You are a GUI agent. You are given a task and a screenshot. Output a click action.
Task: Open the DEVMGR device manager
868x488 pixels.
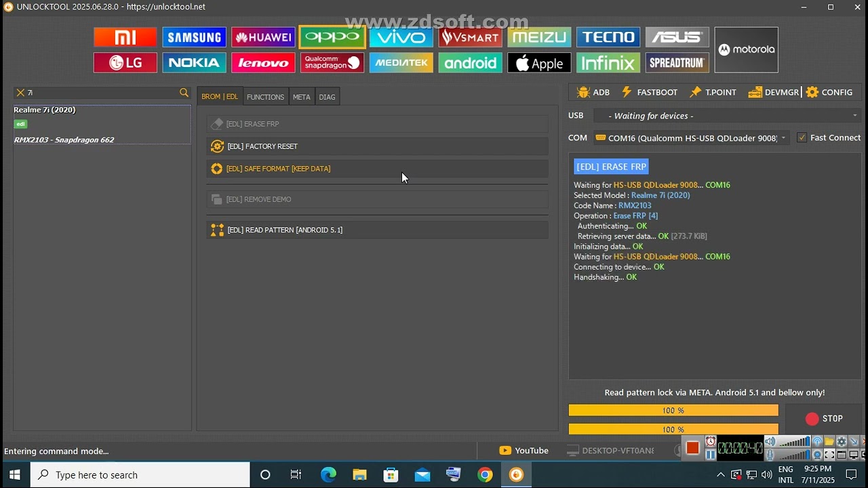[774, 92]
